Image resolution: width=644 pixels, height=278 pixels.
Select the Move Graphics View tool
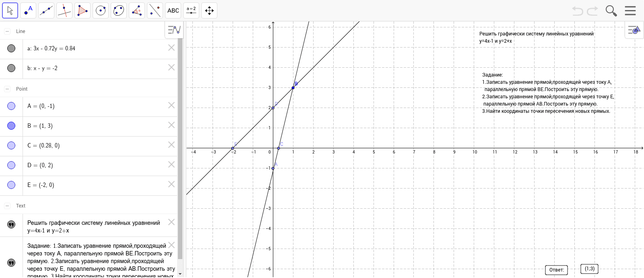tap(209, 10)
